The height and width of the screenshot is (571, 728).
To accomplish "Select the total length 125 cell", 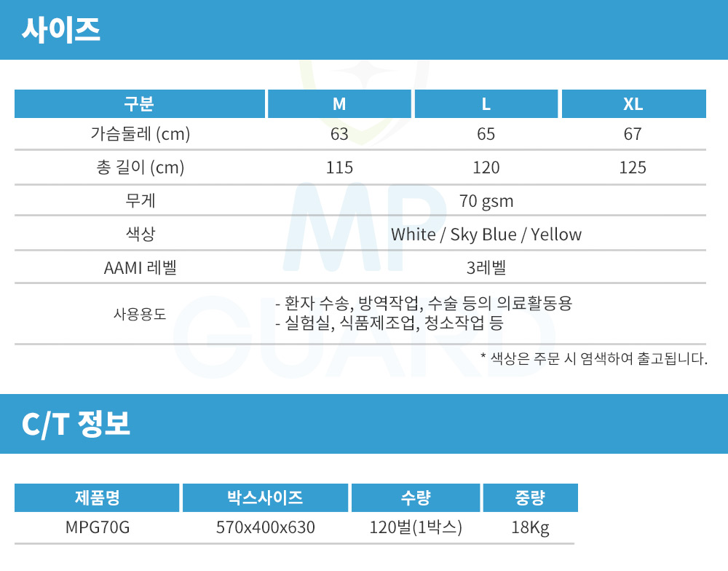I will 633,168.
